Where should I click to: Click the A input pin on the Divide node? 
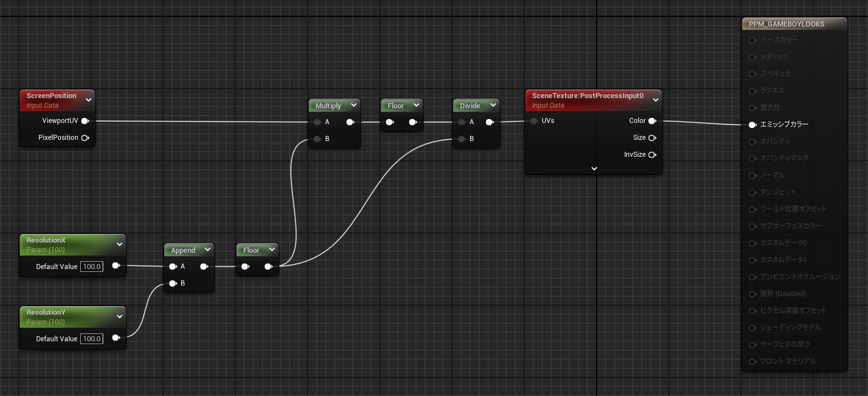462,122
